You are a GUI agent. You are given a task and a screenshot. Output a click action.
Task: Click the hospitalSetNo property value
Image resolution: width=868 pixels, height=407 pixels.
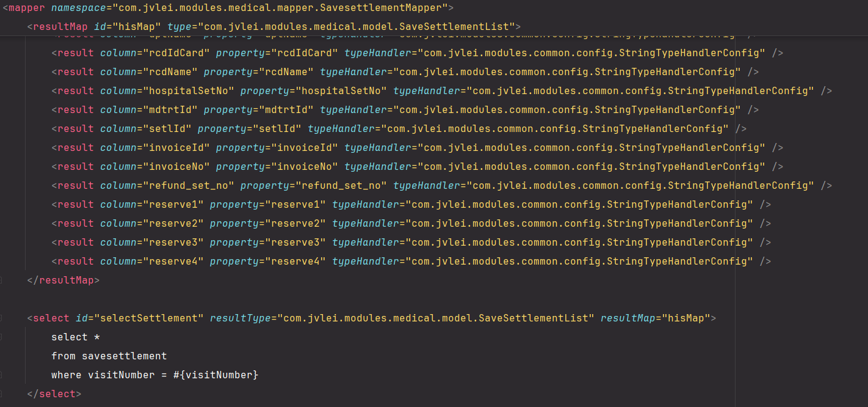tap(341, 91)
